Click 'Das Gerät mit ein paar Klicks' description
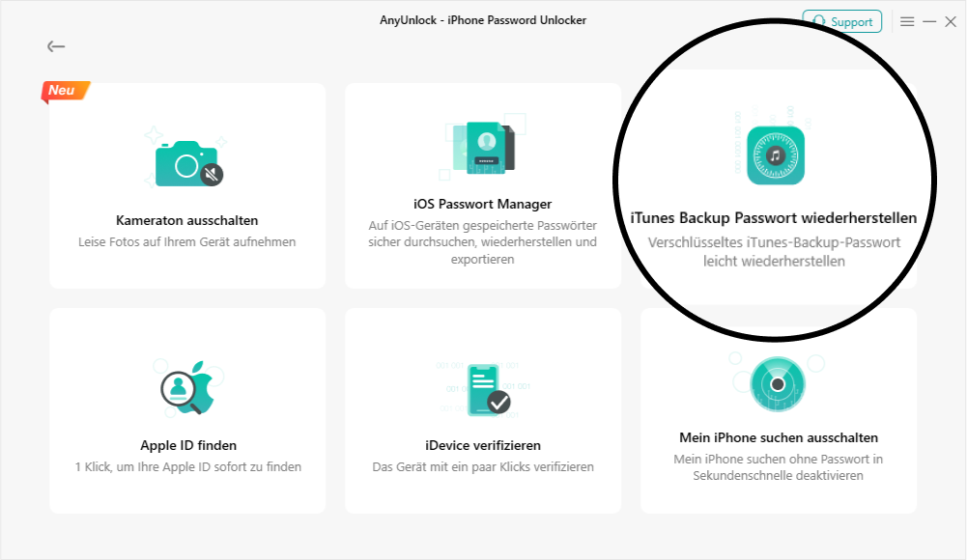Viewport: 967px width, 560px height. [x=483, y=467]
